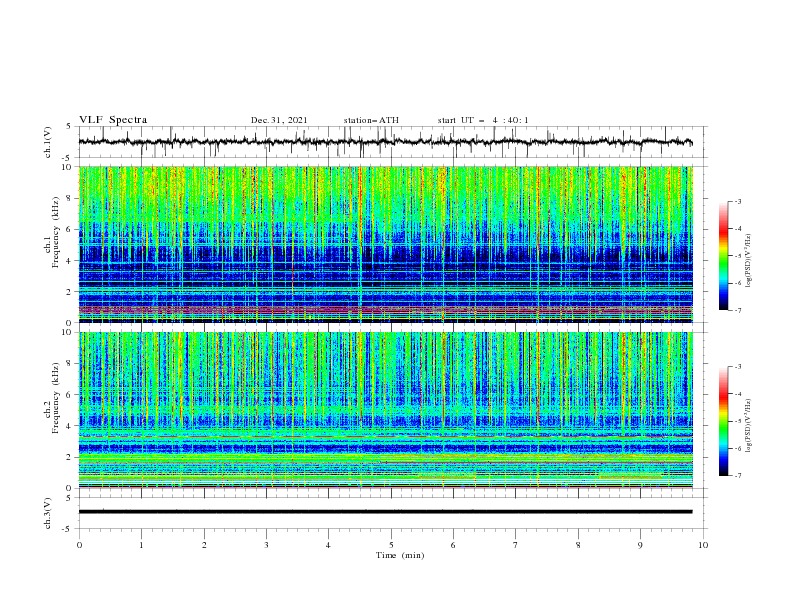The image size is (792, 612).
Task: Click the ch.1(V) waveform axis label
Action: click(47, 142)
